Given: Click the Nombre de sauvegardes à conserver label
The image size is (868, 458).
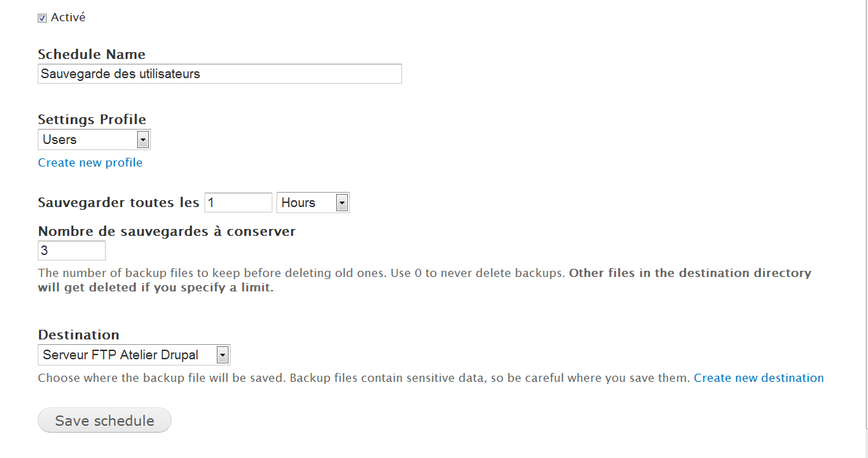Looking at the screenshot, I should 167,231.
